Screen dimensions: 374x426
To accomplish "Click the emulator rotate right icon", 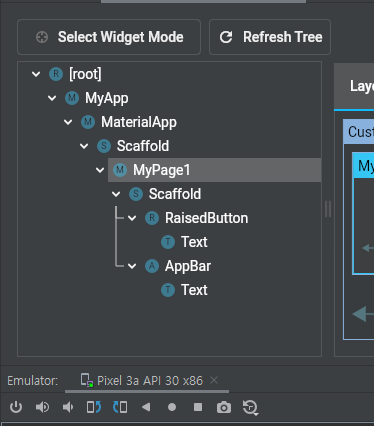I will (120, 407).
